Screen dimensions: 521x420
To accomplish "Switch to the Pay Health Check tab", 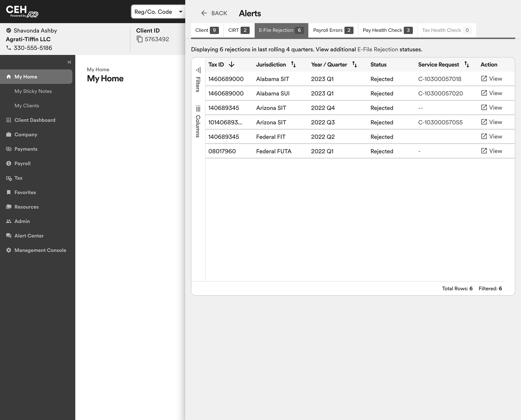I will pos(387,30).
